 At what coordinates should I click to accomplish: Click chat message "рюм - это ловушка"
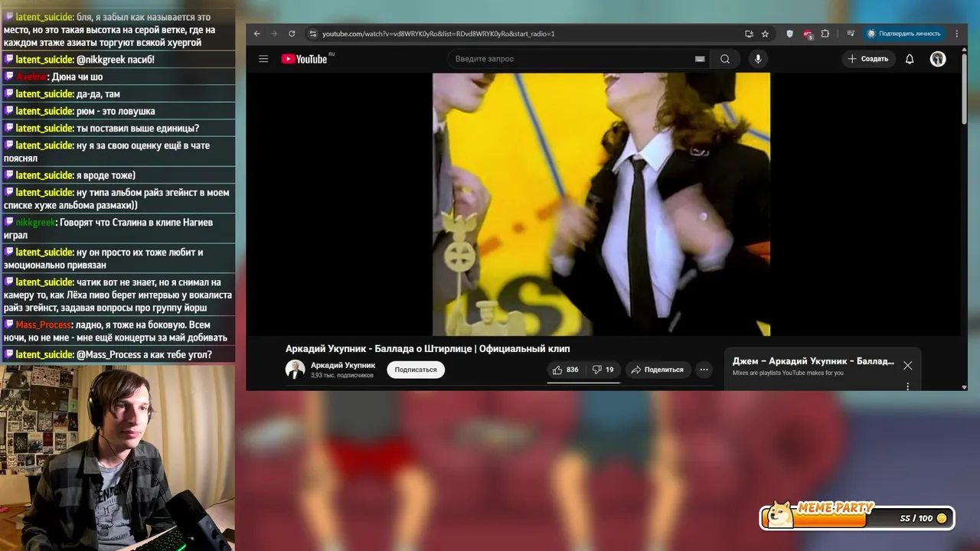pyautogui.click(x=116, y=112)
